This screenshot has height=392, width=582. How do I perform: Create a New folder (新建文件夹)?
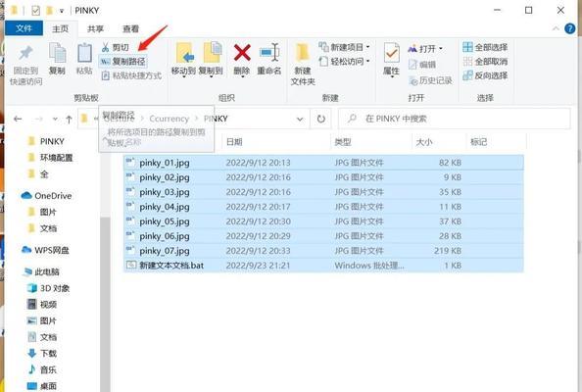coord(303,64)
